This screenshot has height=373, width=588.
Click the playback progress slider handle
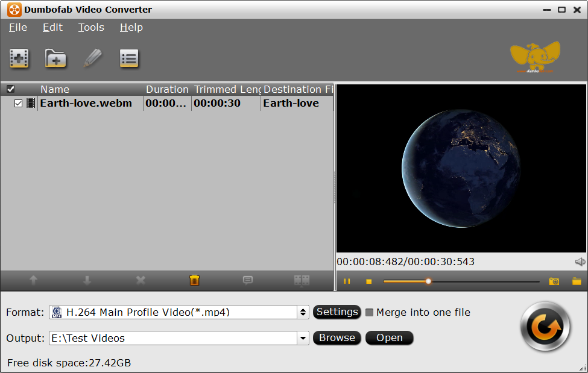coord(428,281)
